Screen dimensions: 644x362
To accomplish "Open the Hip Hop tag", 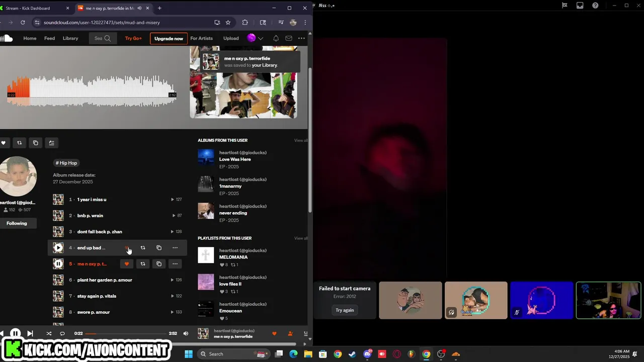I will coord(66,163).
